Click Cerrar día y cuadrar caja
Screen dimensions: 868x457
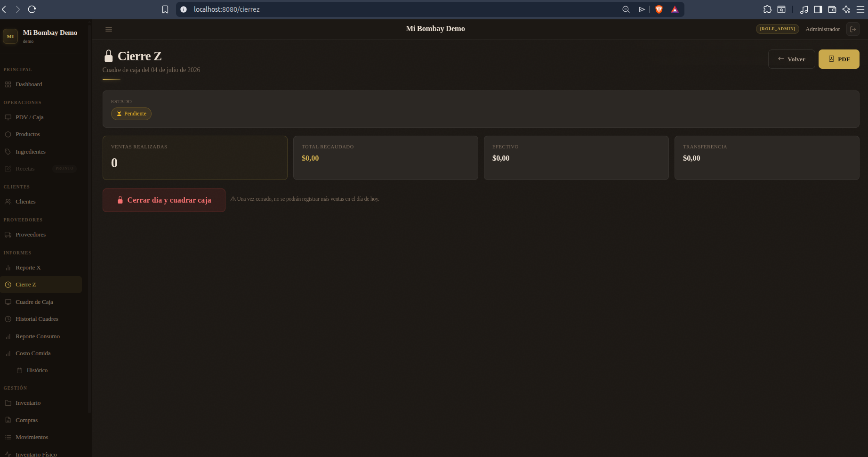click(x=164, y=200)
